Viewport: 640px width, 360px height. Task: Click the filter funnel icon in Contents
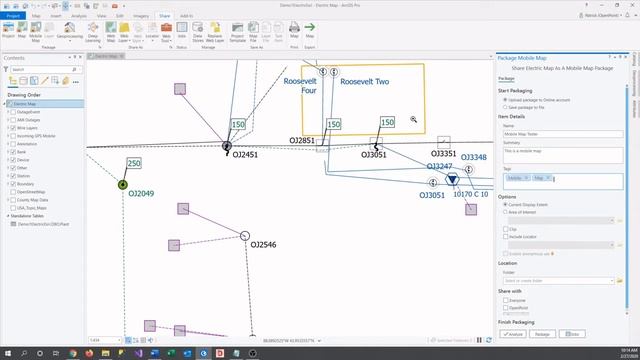pyautogui.click(x=6, y=69)
